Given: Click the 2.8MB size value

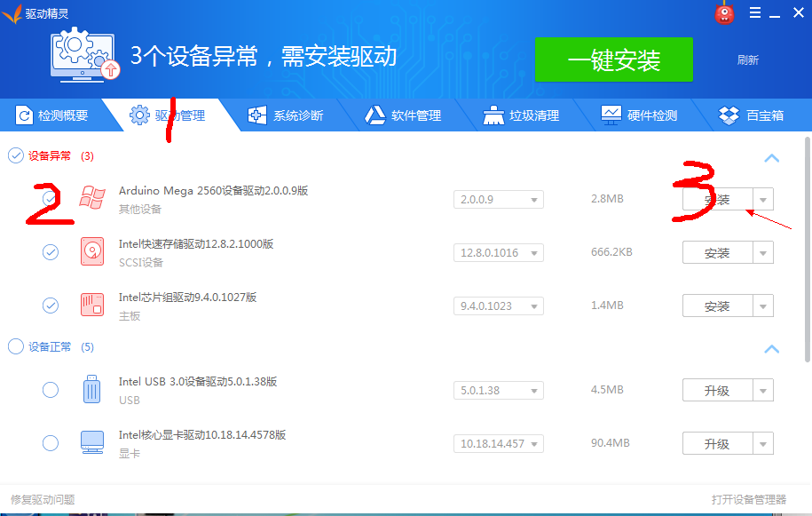Looking at the screenshot, I should click(x=607, y=199).
